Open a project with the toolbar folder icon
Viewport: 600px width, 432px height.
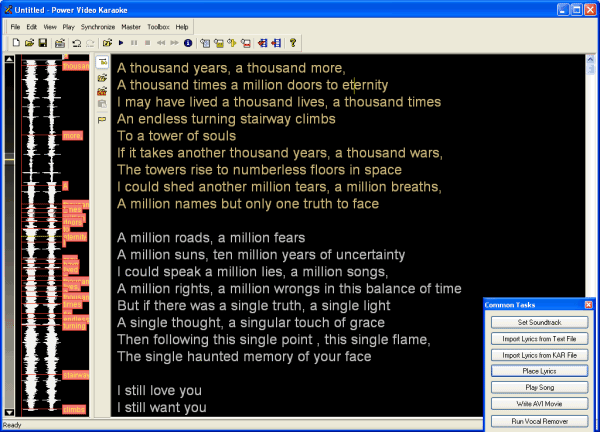29,42
